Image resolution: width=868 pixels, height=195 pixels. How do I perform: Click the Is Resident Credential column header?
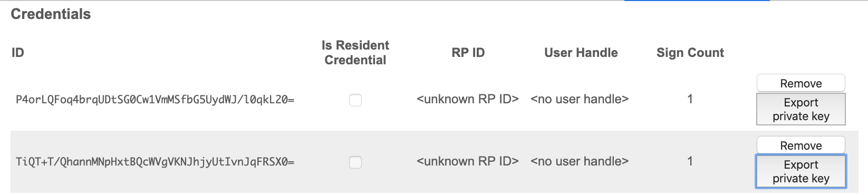tap(355, 53)
